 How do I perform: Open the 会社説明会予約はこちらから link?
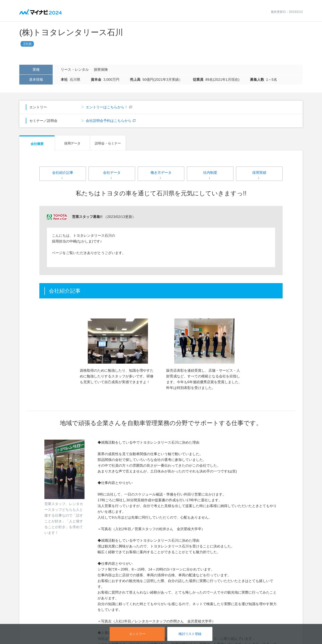coord(108,121)
